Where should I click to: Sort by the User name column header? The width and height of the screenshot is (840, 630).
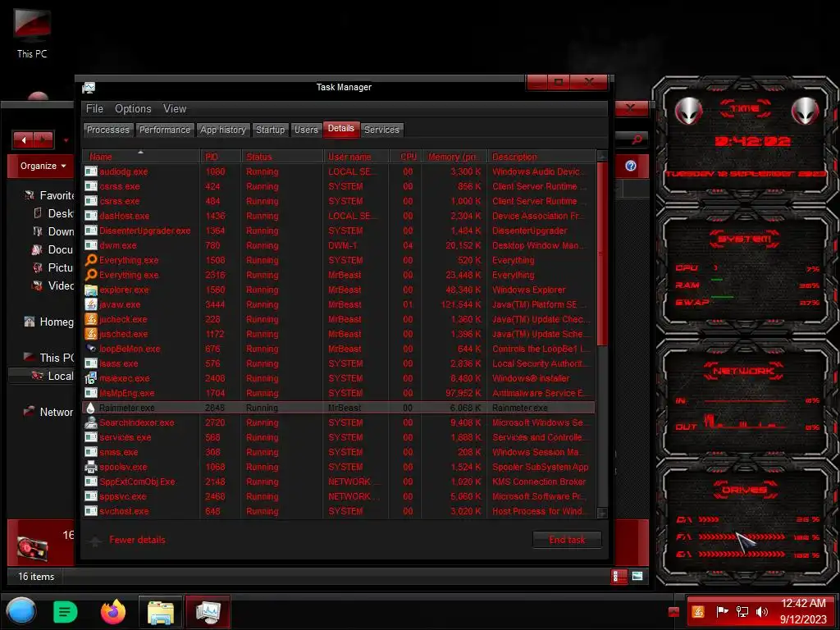(x=356, y=157)
